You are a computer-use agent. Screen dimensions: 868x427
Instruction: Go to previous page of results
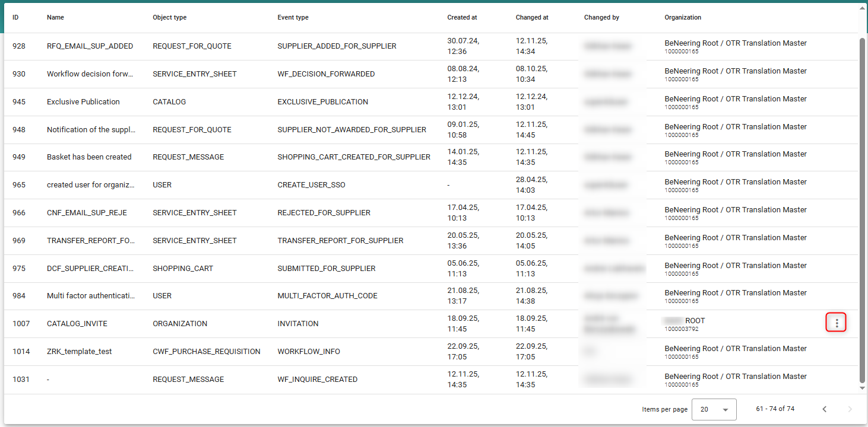point(824,409)
